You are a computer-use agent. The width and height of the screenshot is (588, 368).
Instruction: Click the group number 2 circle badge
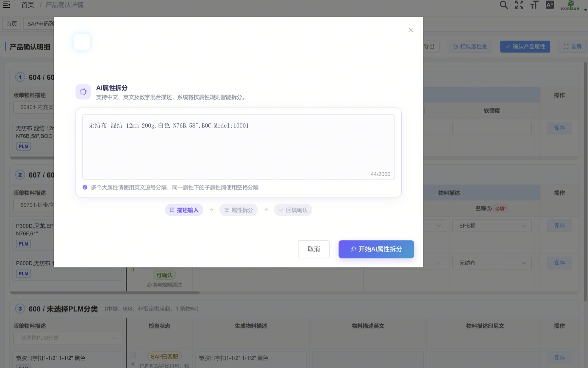point(20,175)
